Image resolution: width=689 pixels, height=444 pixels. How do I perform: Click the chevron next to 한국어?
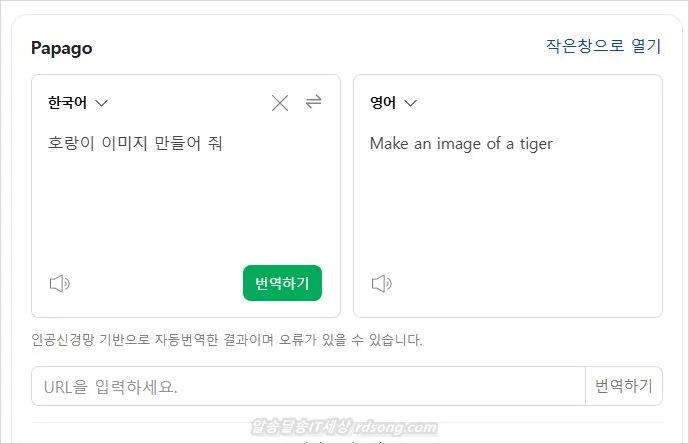(101, 102)
